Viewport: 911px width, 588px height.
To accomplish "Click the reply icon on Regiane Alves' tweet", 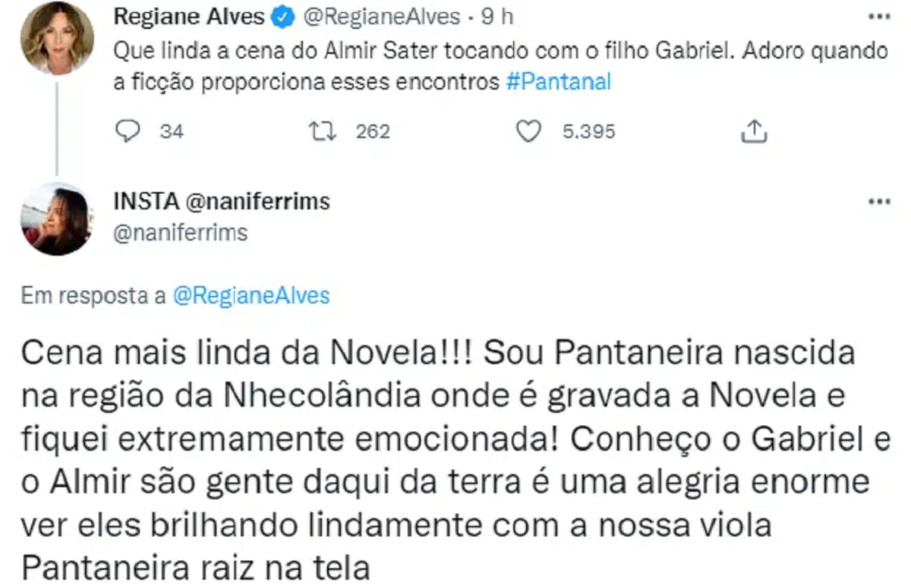I will tap(129, 130).
